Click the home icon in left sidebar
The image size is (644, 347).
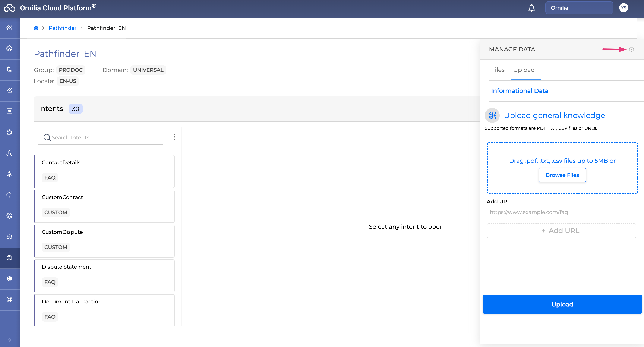click(9, 28)
